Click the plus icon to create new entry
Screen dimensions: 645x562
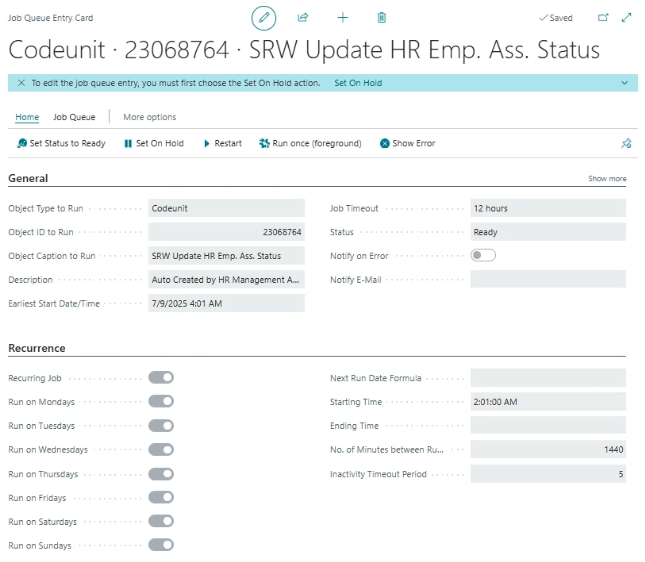342,17
